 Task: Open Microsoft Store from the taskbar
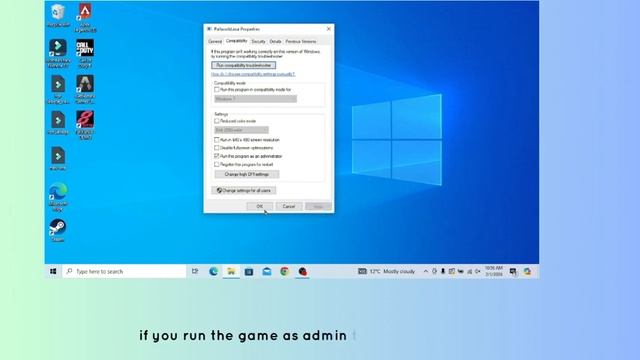coord(249,271)
